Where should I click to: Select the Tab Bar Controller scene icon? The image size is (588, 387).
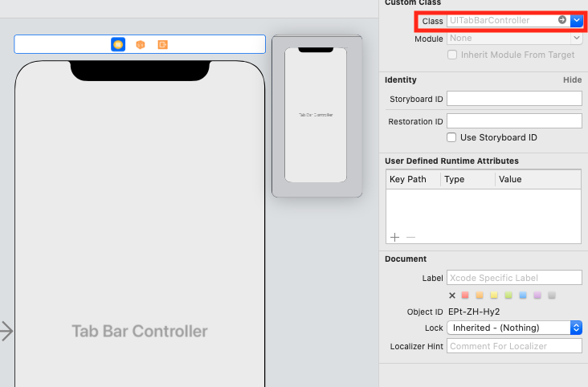(x=118, y=45)
